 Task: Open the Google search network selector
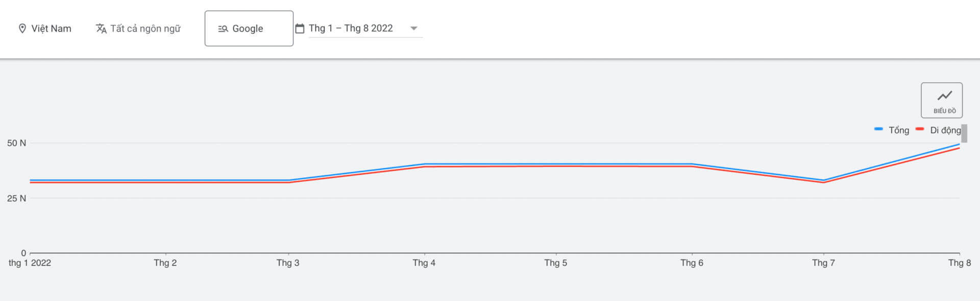click(x=249, y=29)
